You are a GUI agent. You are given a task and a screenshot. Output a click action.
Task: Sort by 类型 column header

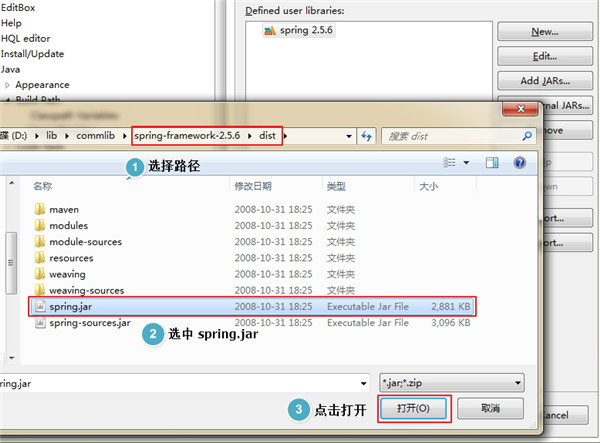pos(336,186)
